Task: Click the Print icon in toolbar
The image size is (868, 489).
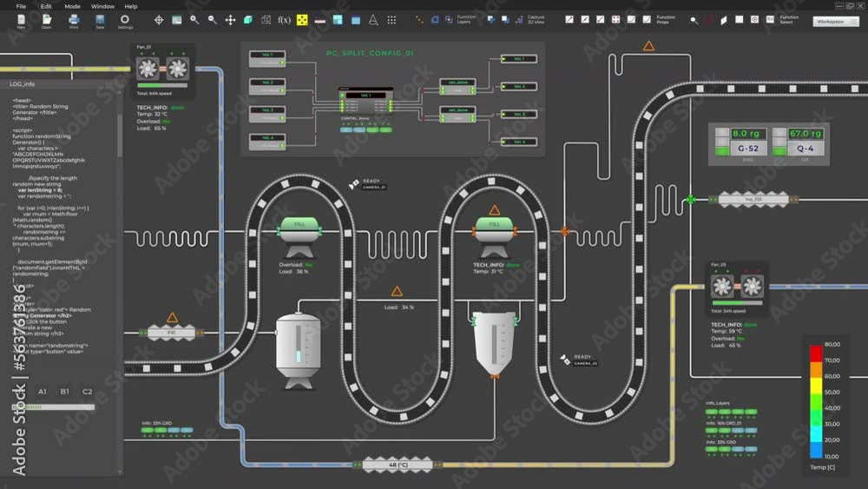Action: tap(74, 19)
